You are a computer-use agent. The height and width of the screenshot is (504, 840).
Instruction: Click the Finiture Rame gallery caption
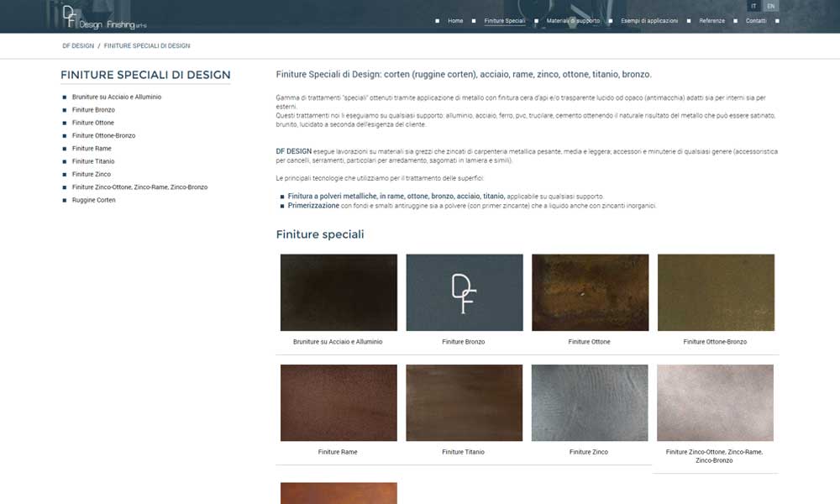338,452
